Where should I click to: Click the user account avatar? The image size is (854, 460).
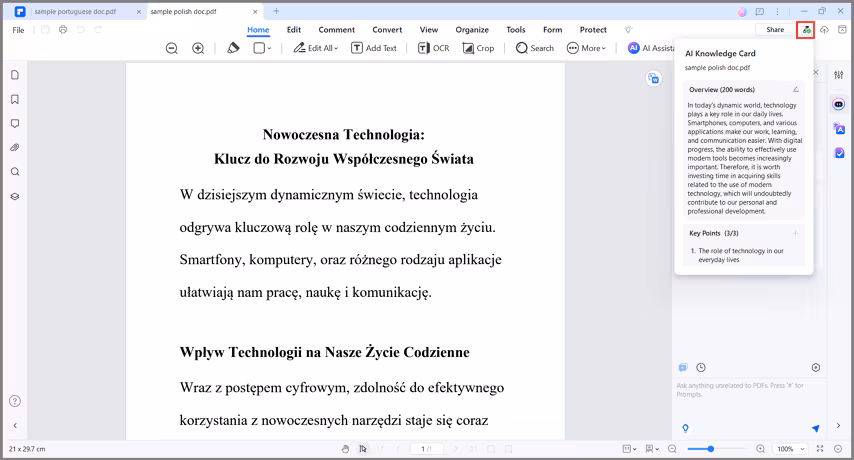742,11
